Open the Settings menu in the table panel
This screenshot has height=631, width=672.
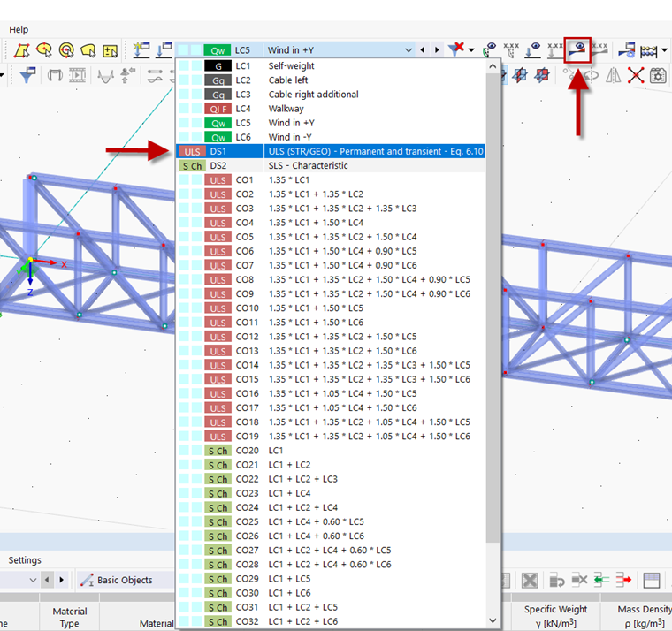point(25,560)
